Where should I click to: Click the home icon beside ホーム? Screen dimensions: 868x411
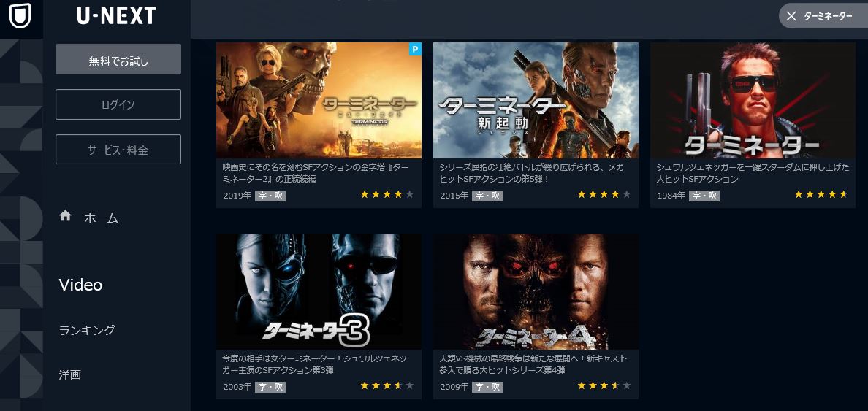coord(65,216)
